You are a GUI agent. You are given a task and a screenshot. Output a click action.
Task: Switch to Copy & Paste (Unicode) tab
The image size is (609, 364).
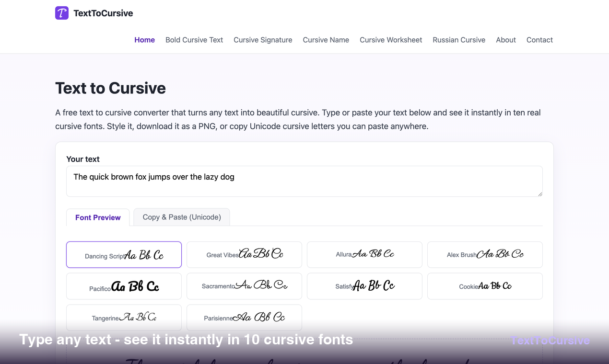[182, 217]
